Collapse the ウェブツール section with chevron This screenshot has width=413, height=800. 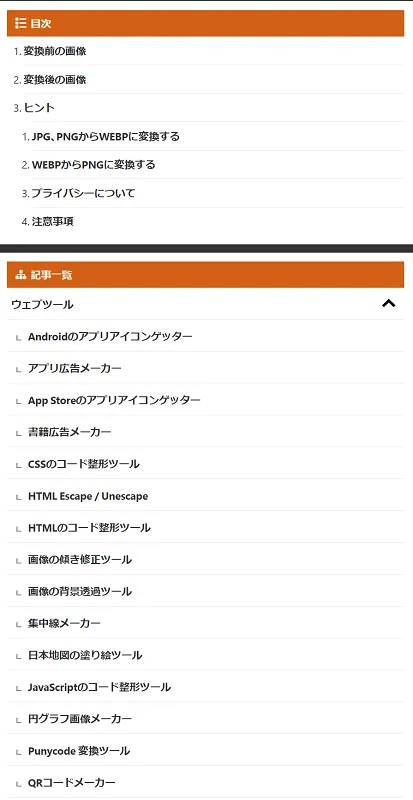pos(388,304)
